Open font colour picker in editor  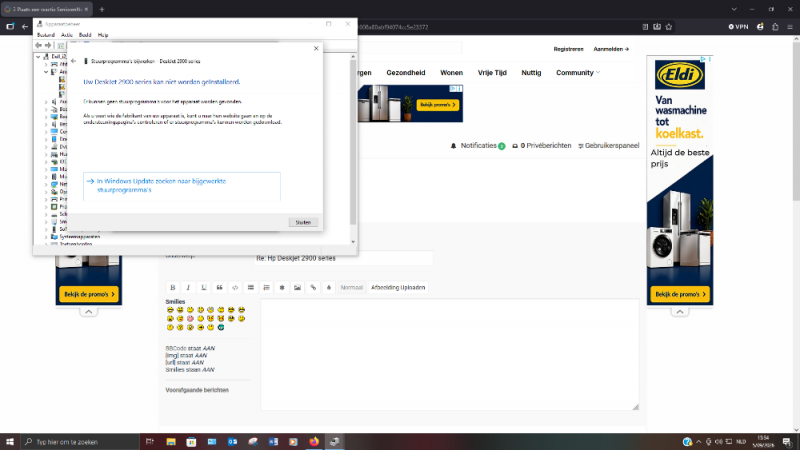coord(329,287)
